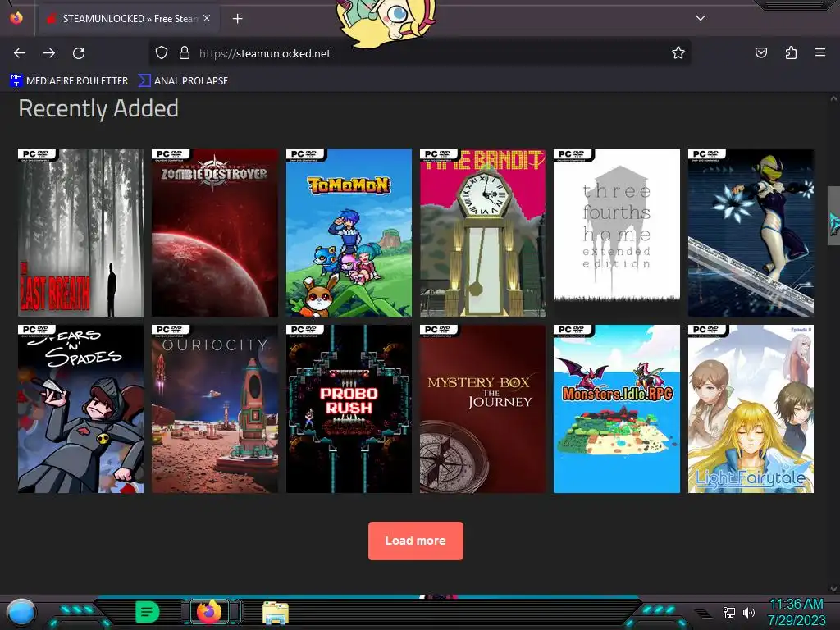This screenshot has width=840, height=630.
Task: Open the ANAL PROLAPSE bookmark
Action: coord(183,81)
